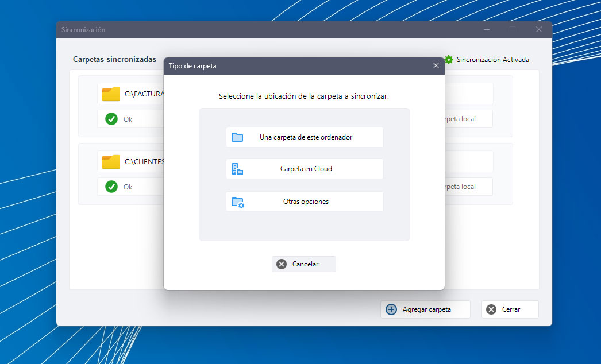Choose "Una carpeta de este ordenador" option
Image resolution: width=601 pixels, height=364 pixels.
tap(305, 137)
